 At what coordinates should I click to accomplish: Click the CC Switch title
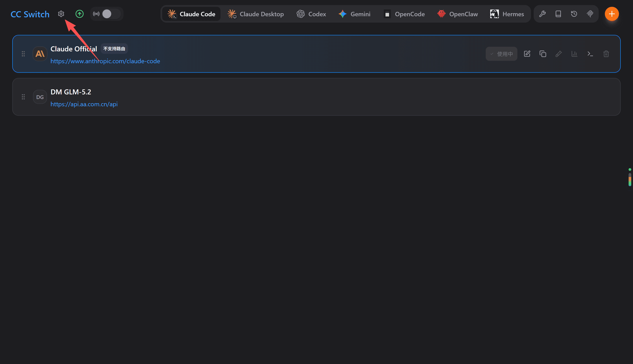click(30, 14)
